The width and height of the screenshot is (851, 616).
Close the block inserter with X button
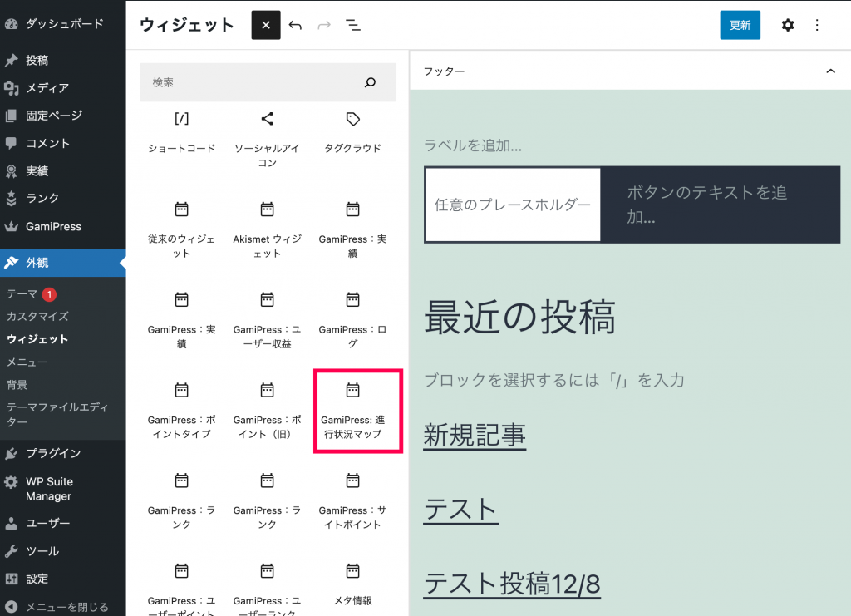click(266, 25)
